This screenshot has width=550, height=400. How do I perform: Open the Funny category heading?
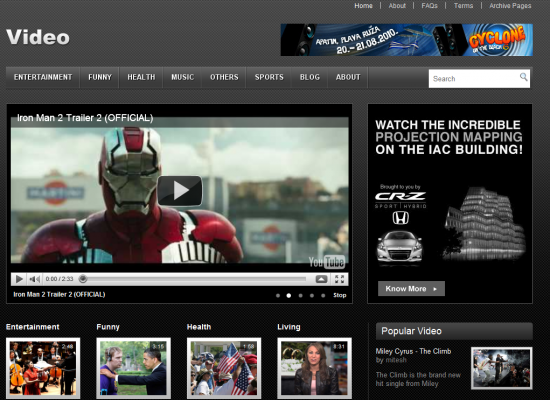108,327
